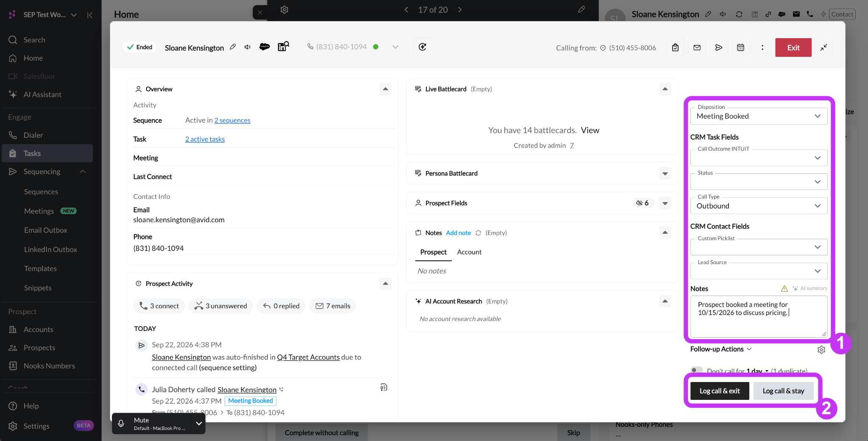
Task: Open Settings in the sidebar
Action: tap(36, 426)
